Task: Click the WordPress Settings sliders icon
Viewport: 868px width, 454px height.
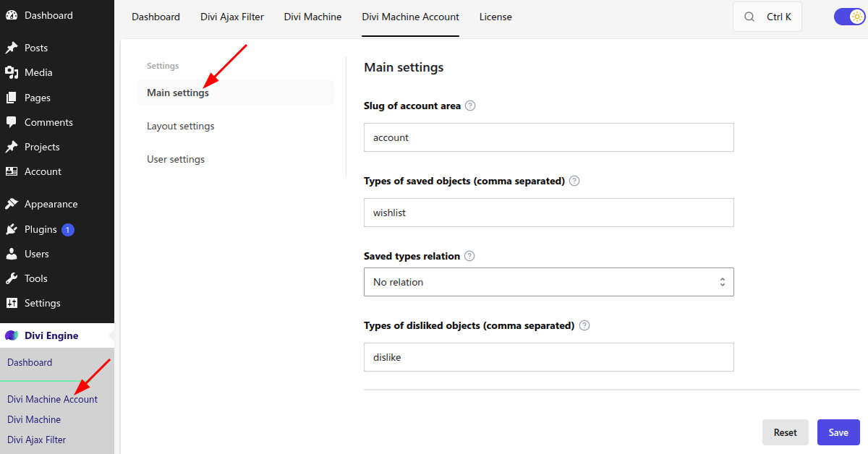Action: point(12,303)
